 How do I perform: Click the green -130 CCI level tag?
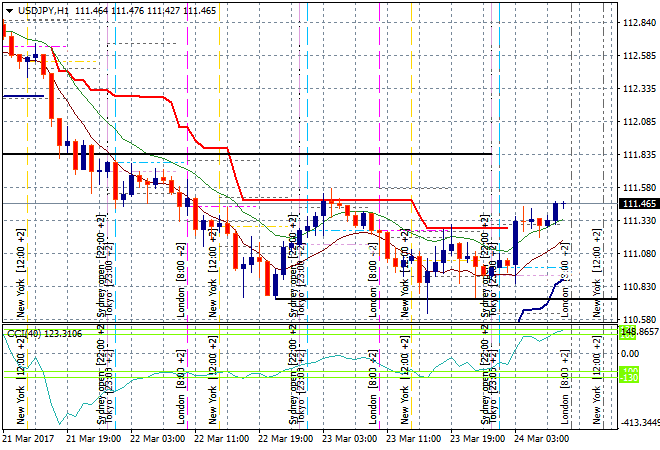pos(630,378)
